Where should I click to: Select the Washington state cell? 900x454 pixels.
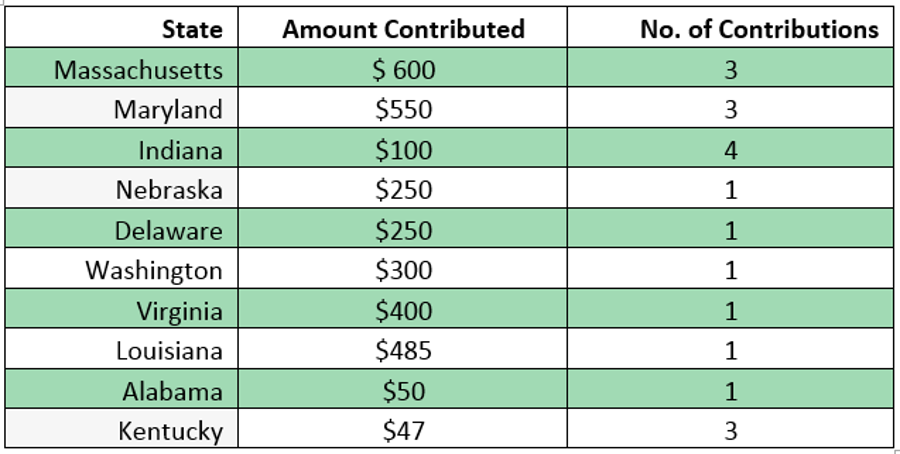click(x=154, y=271)
